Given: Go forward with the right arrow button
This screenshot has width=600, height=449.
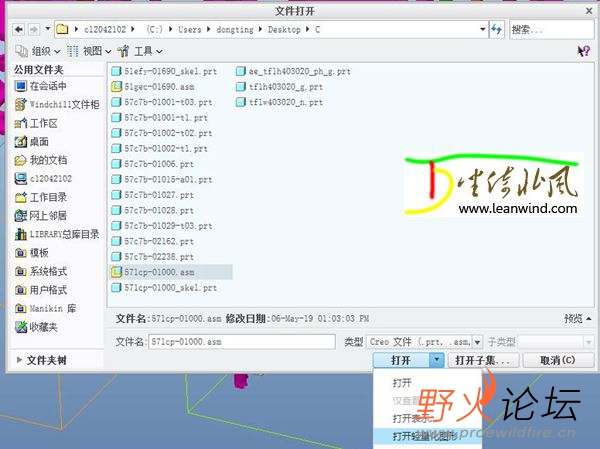Looking at the screenshot, I should coord(34,29).
